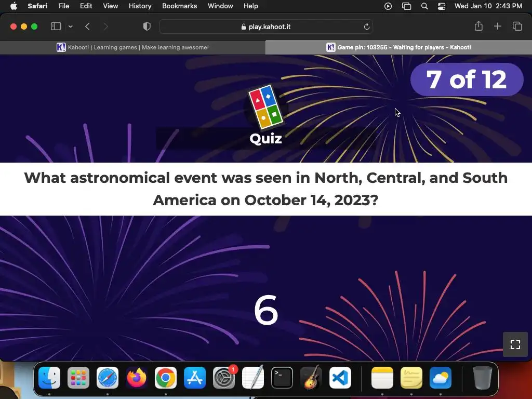Image resolution: width=532 pixels, height=399 pixels.
Task: Open System Settings from the Dock
Action: (224, 378)
